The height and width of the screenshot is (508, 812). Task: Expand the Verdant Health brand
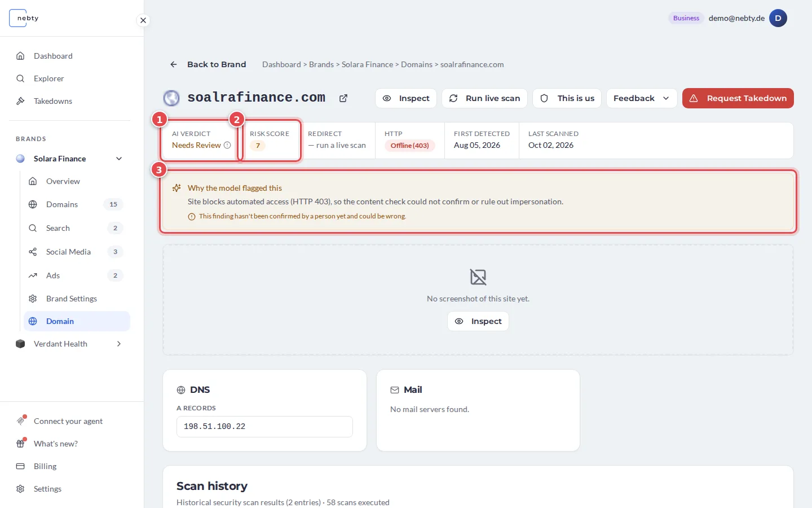point(119,344)
